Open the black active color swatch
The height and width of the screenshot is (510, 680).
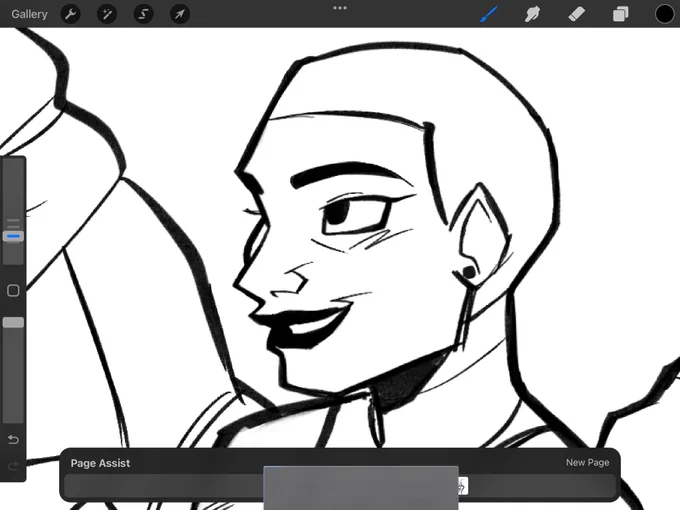pos(664,14)
